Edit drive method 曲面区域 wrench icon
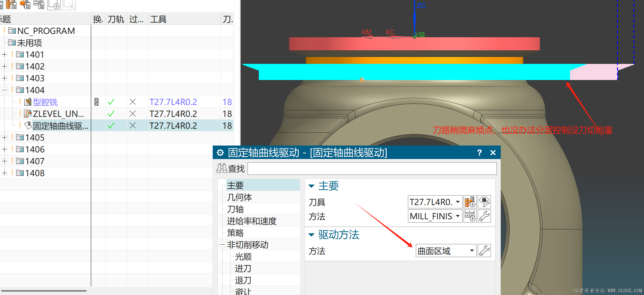 [x=484, y=251]
